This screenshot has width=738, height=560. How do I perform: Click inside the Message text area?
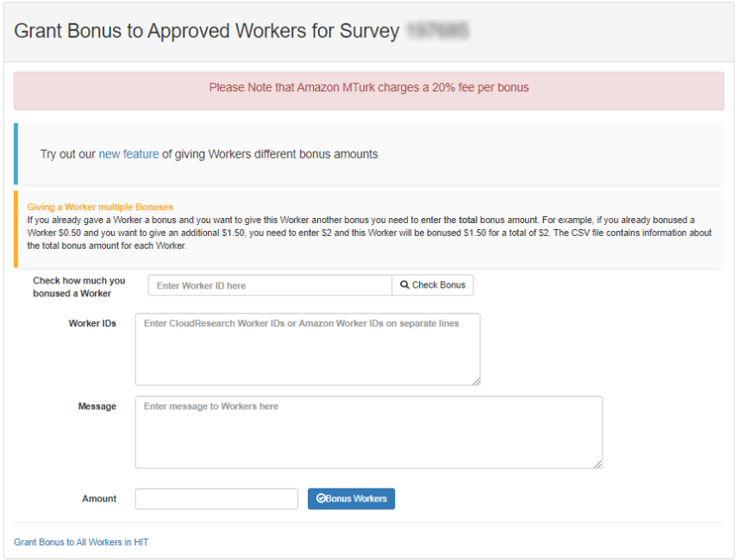coord(368,432)
